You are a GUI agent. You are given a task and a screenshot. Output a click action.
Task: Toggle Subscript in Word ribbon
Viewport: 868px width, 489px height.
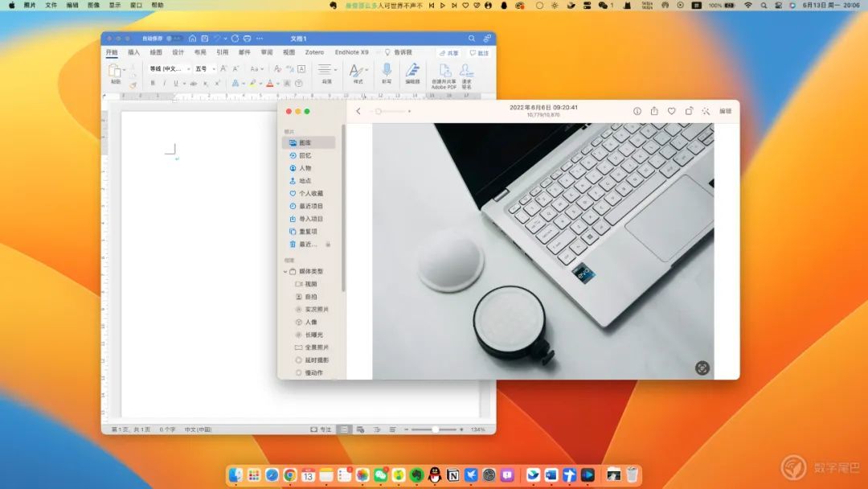[x=206, y=83]
